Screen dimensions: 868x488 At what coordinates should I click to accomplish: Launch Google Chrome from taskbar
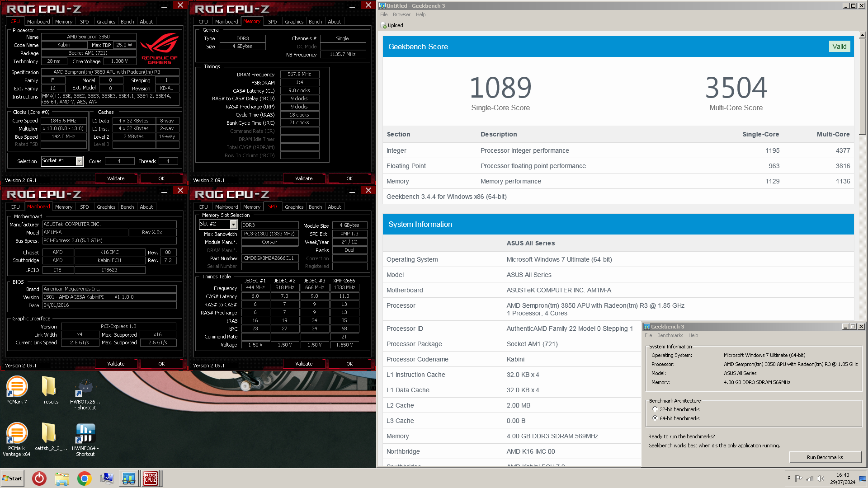pyautogui.click(x=84, y=479)
